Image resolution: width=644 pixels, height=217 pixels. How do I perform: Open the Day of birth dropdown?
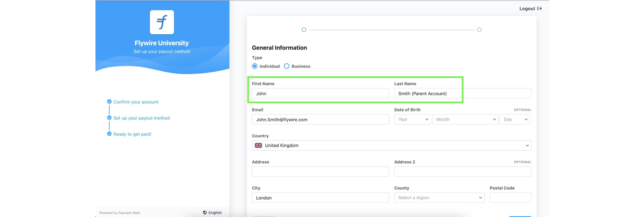click(515, 119)
